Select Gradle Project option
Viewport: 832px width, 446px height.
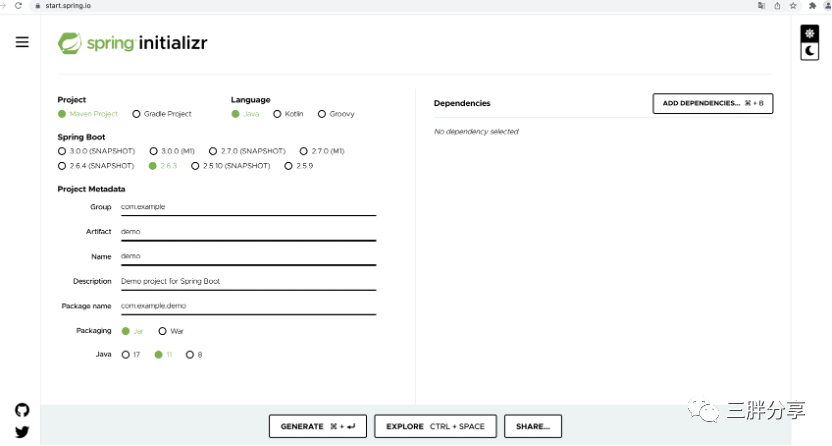[x=162, y=114]
